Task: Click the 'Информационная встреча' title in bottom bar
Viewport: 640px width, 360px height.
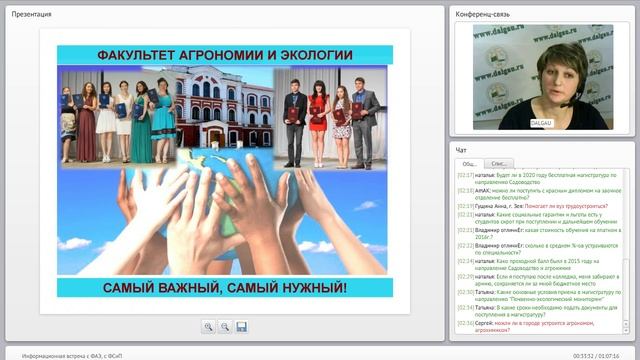Action: coord(72,356)
